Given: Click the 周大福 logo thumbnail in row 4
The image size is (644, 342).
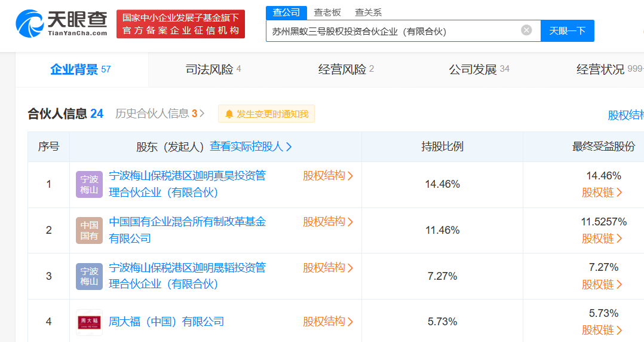Looking at the screenshot, I should pyautogui.click(x=89, y=322).
